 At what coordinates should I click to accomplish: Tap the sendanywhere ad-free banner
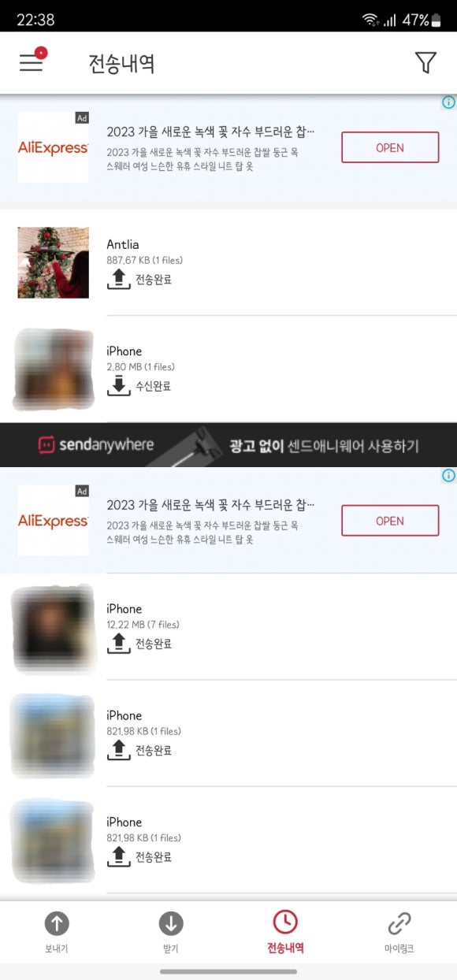pos(228,445)
